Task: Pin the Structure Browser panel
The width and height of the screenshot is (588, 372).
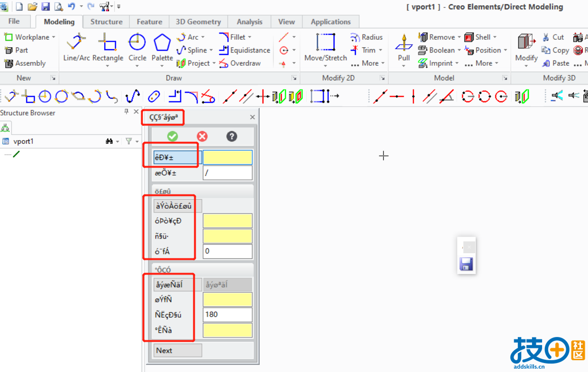Action: [127, 112]
